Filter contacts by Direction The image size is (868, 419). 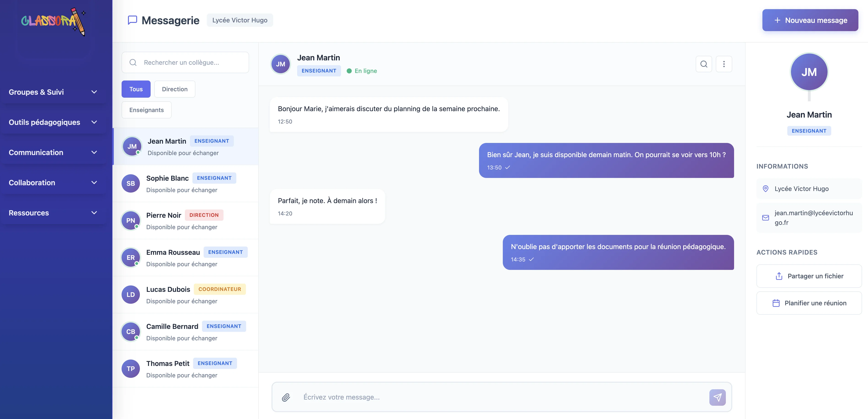[175, 89]
